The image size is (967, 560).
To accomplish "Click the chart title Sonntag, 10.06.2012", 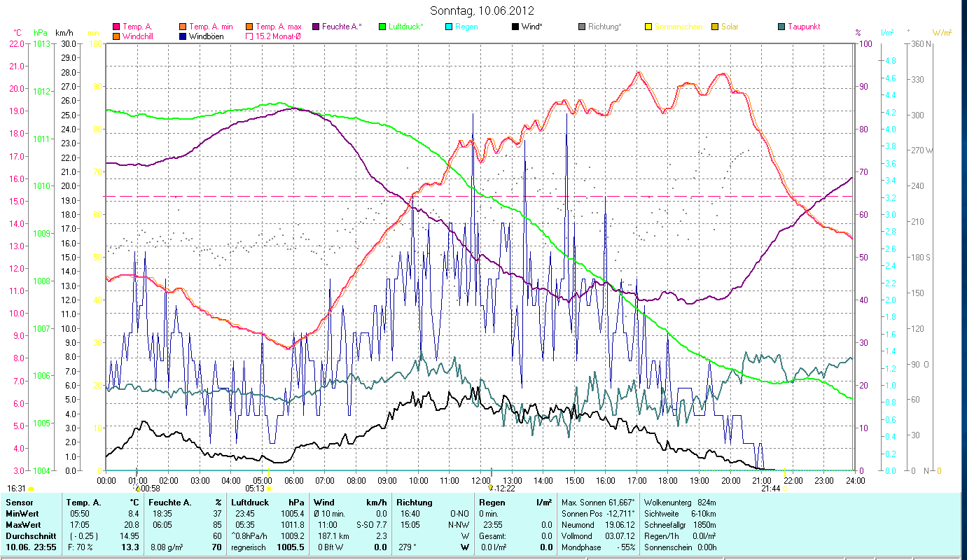I will pos(482,10).
